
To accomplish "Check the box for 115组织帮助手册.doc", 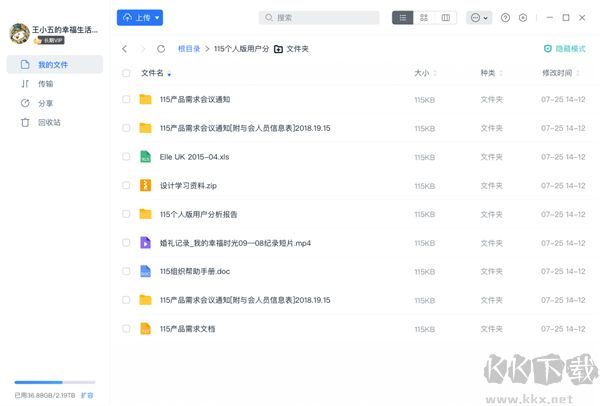I will click(x=126, y=271).
